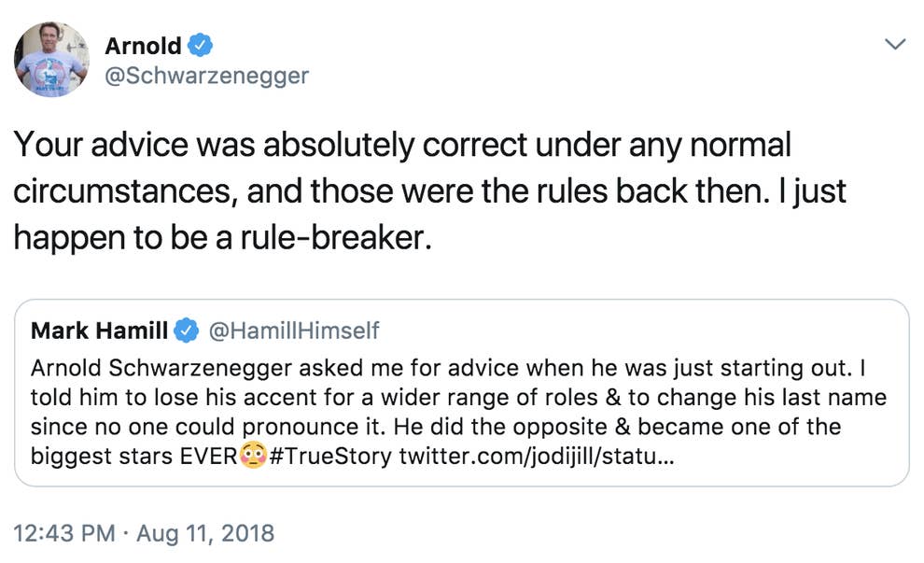The width and height of the screenshot is (924, 563).
Task: Click the @Schwarzenegger handle
Action: pyautogui.click(x=206, y=76)
